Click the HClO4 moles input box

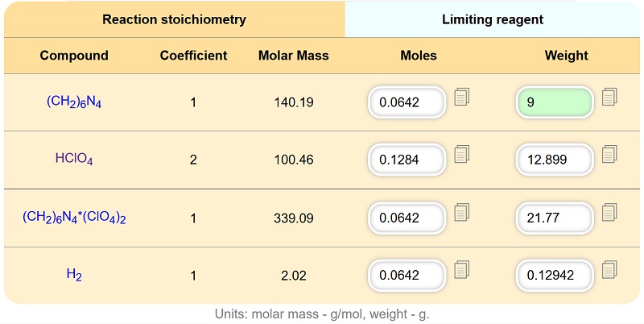point(407,160)
